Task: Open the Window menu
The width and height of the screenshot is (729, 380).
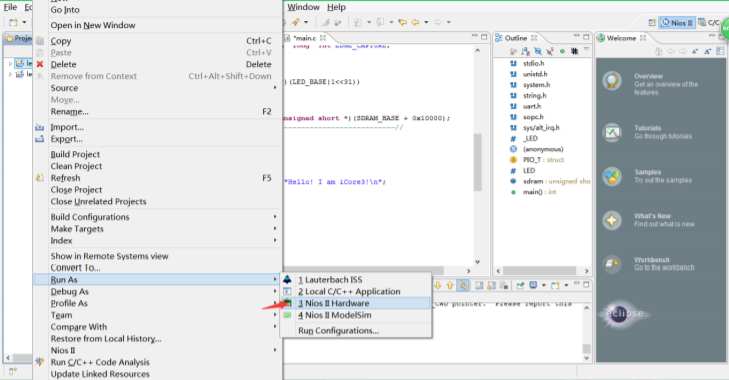Action: (303, 7)
